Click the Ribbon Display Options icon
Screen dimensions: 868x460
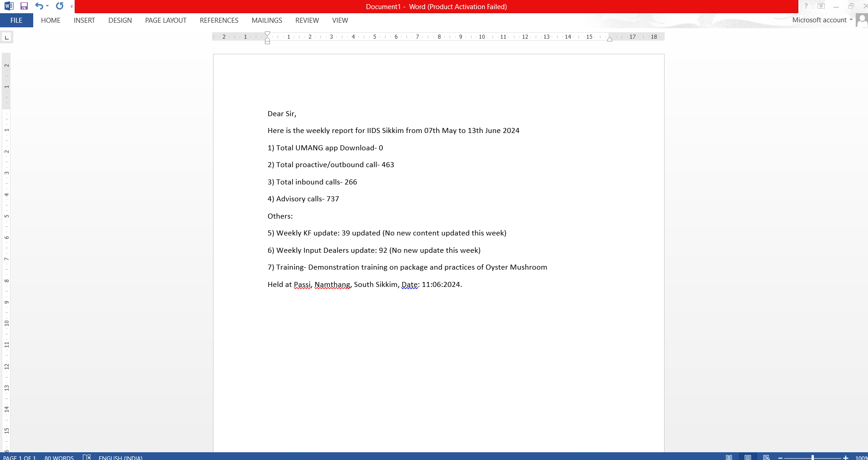coord(821,6)
